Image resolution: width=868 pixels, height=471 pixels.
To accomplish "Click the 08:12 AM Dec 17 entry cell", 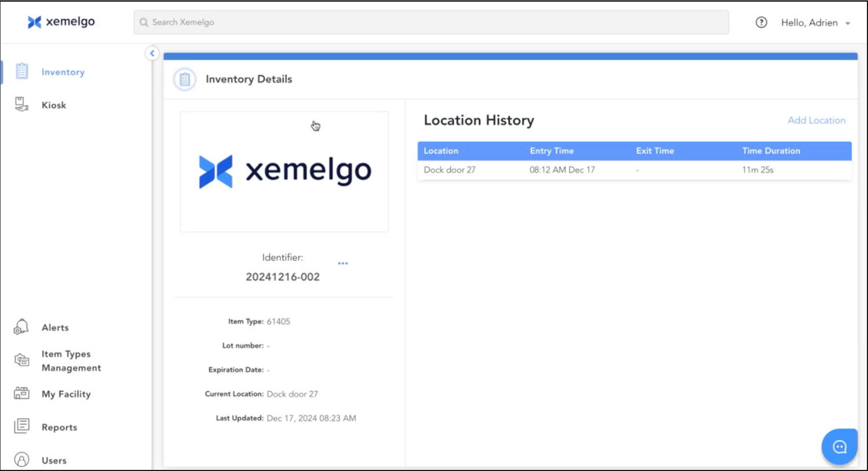I will tap(562, 170).
